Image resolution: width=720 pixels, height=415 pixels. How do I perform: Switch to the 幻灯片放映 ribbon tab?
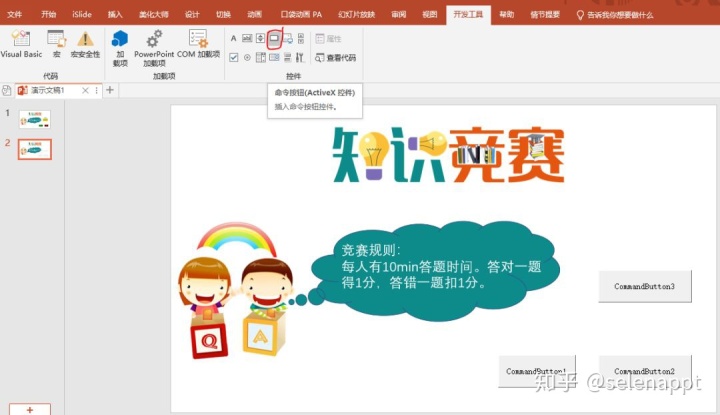357,14
